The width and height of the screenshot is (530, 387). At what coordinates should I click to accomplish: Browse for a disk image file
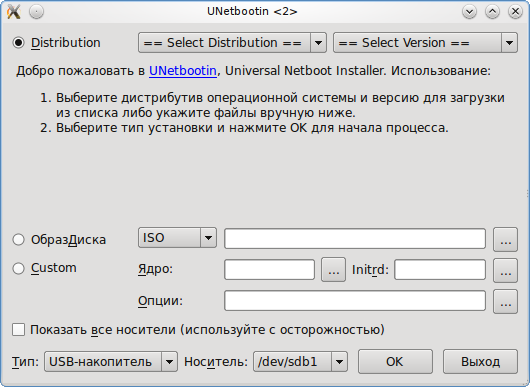[505, 240]
